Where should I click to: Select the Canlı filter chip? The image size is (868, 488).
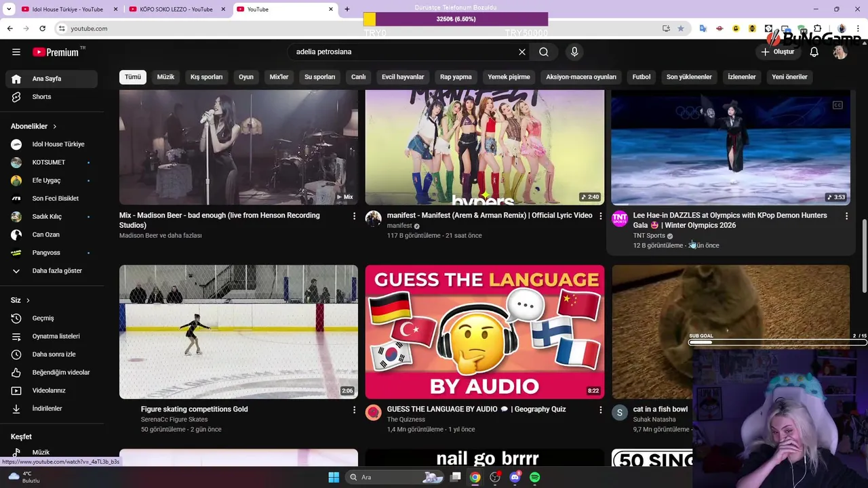(358, 77)
